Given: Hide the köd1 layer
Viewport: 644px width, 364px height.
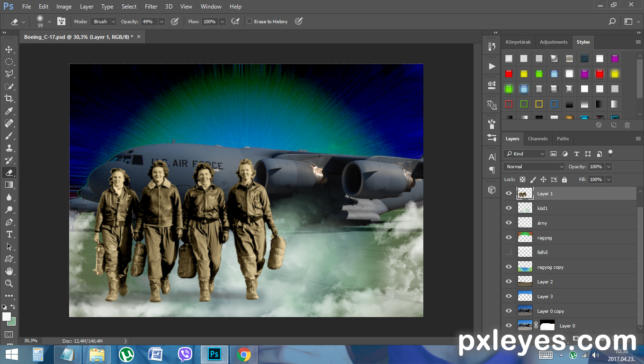Looking at the screenshot, I should [x=509, y=208].
